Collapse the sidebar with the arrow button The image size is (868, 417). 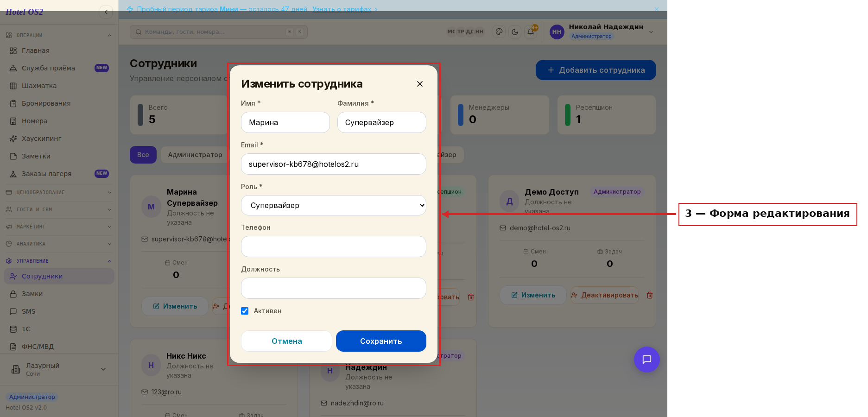click(106, 12)
